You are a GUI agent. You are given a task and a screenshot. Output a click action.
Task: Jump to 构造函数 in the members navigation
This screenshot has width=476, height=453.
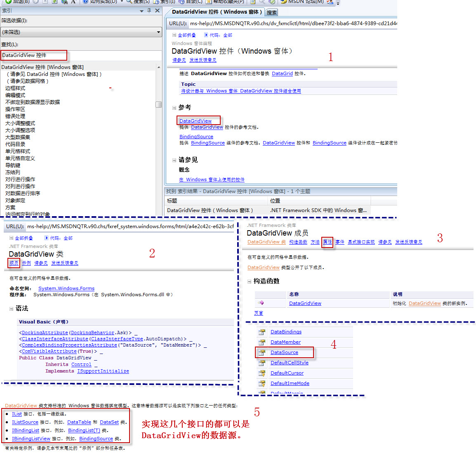298,242
